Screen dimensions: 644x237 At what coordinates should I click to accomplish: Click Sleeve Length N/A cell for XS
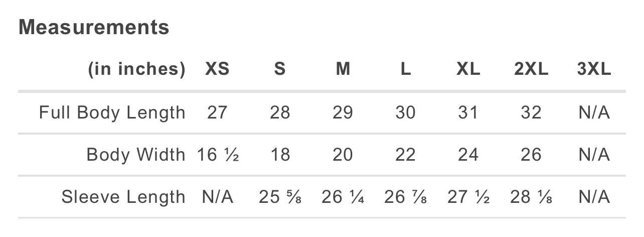pos(218,197)
